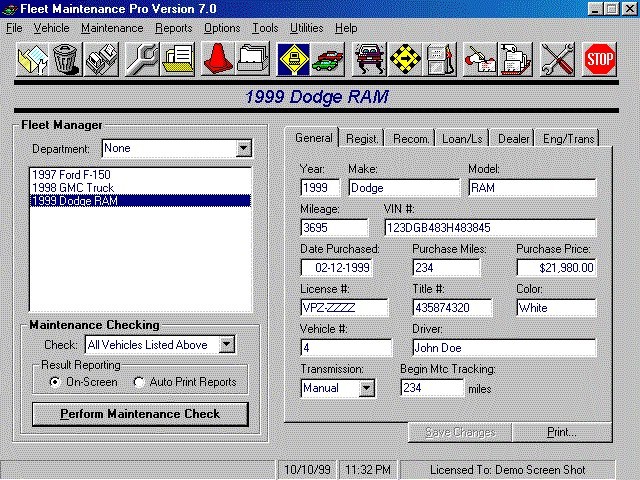The image size is (640, 480).
Task: Switch to the General tab
Action: (x=313, y=138)
